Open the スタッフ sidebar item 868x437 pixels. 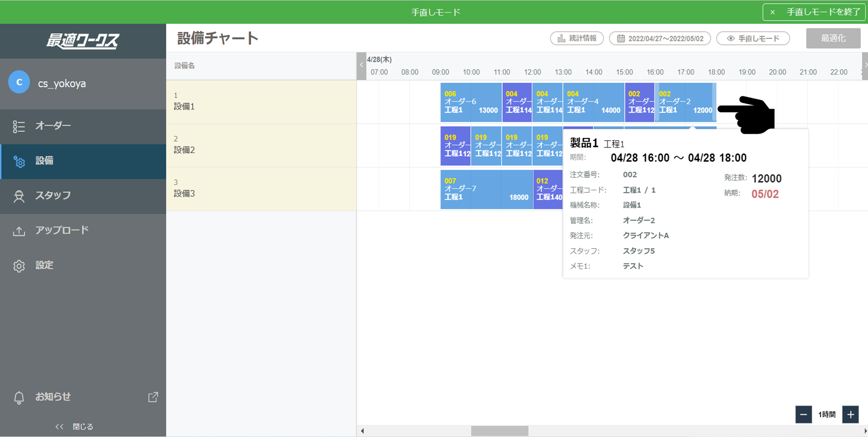click(83, 196)
